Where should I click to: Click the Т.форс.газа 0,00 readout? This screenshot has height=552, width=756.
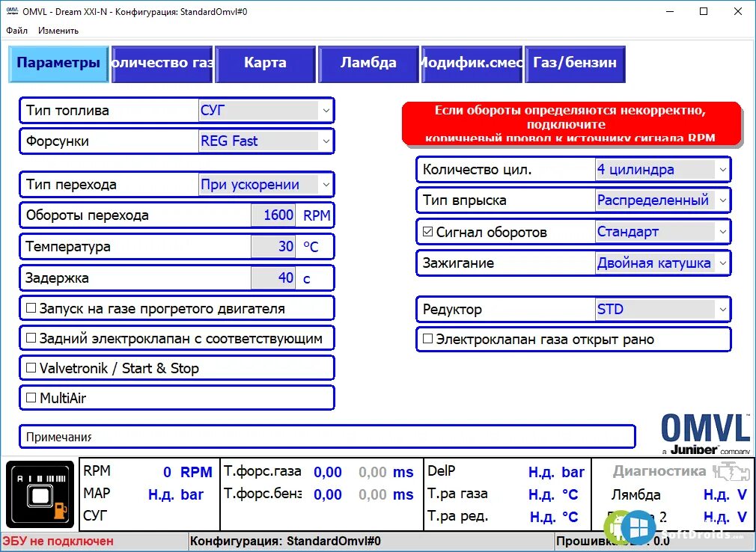(328, 472)
